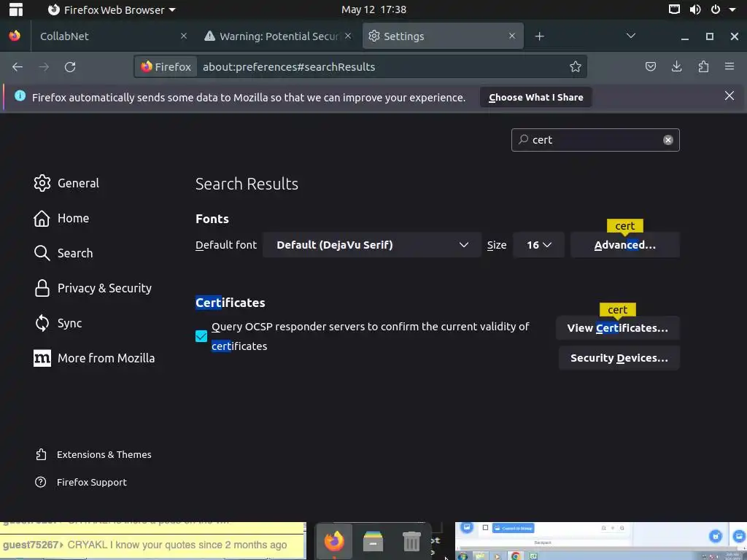Open the Extensions puzzle icon in toolbar
Image resolution: width=747 pixels, height=560 pixels.
coord(703,66)
